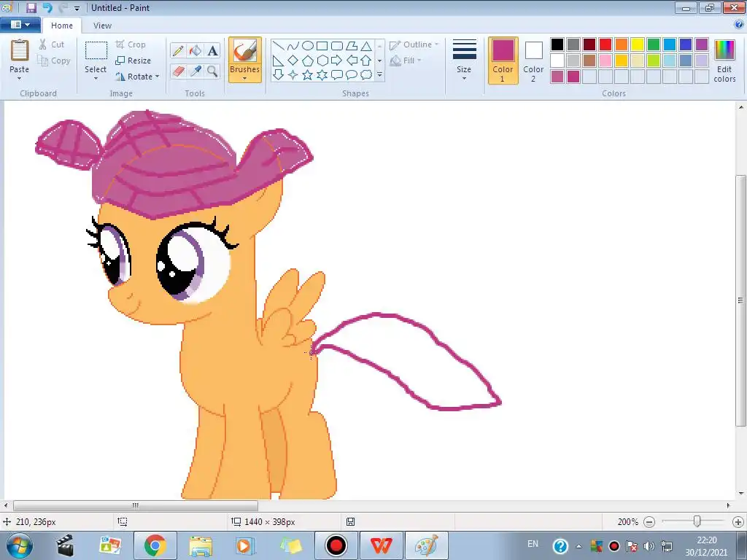
Task: Click the Brushes tool icon
Action: point(245,50)
